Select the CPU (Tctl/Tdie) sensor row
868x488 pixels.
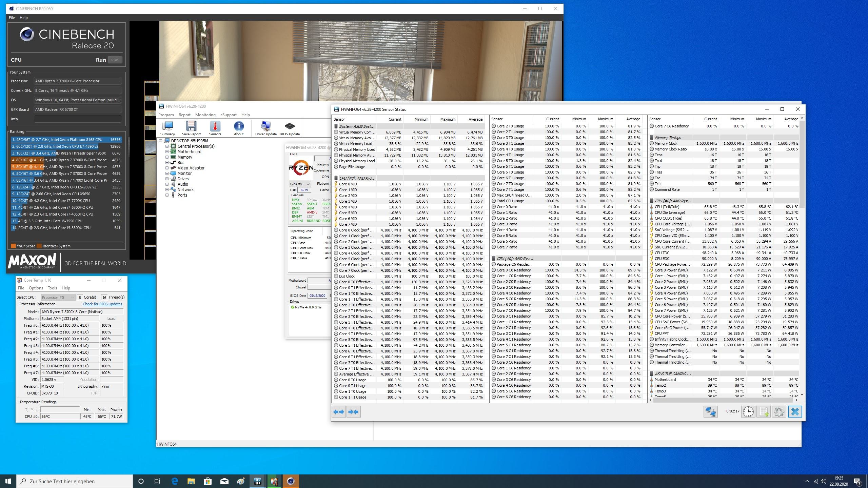tap(724, 207)
